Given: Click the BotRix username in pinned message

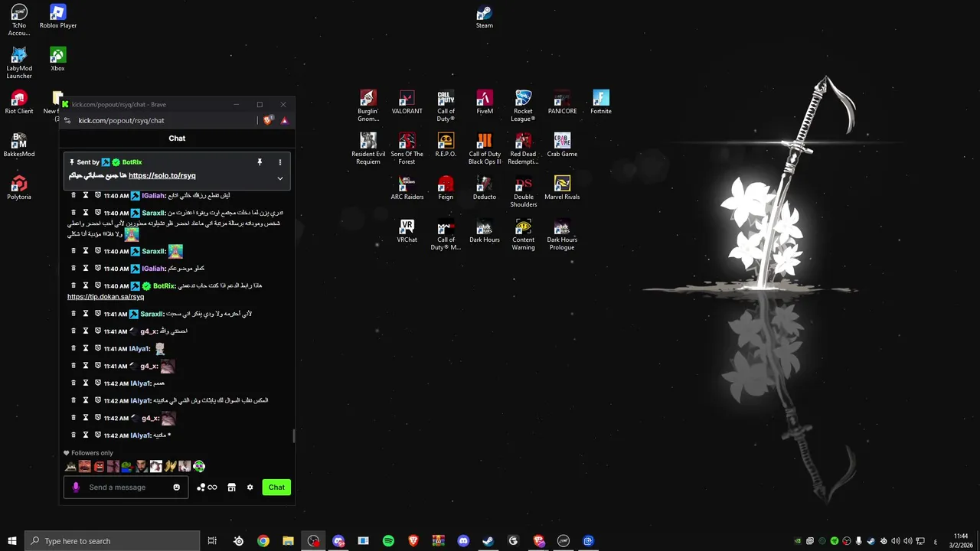Looking at the screenshot, I should [132, 162].
